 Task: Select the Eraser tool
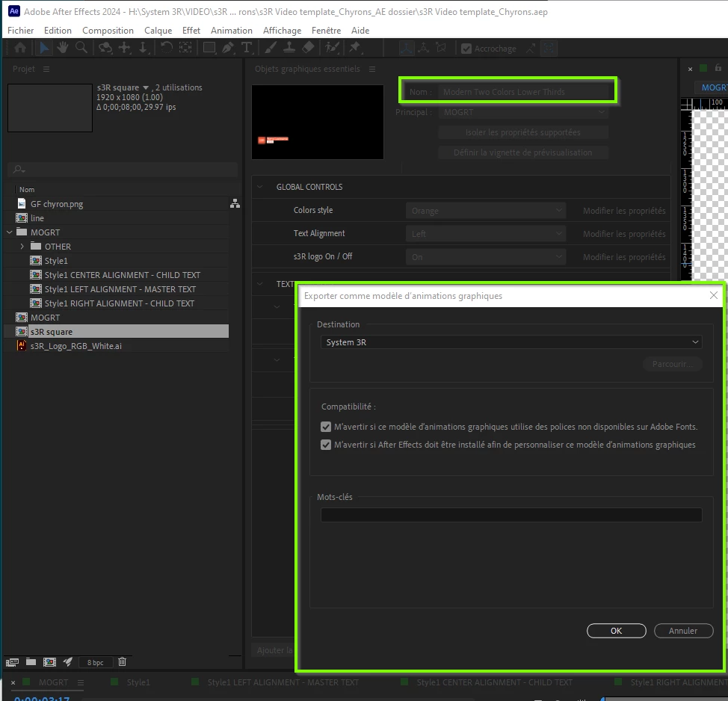(x=308, y=48)
